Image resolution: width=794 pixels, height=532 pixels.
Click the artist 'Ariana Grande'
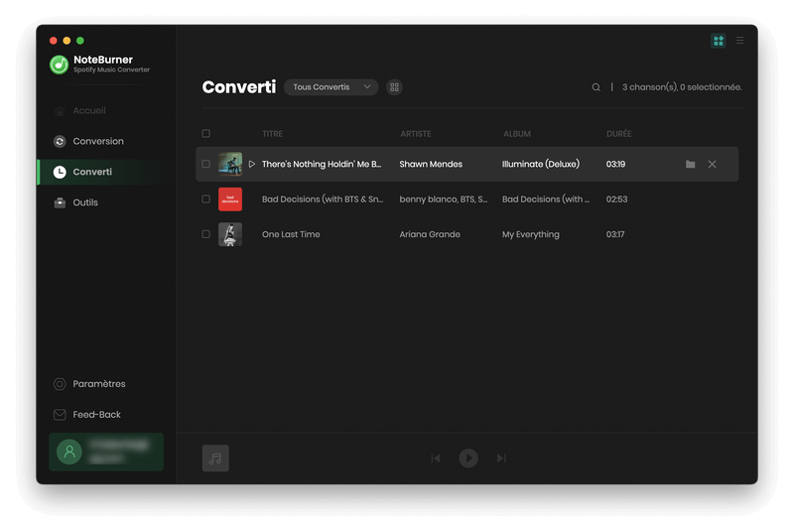coord(430,234)
